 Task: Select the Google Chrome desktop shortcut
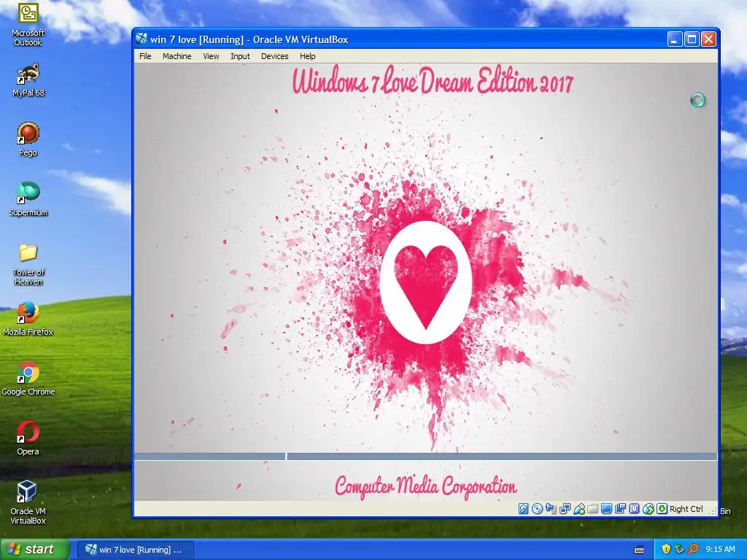[x=28, y=379]
